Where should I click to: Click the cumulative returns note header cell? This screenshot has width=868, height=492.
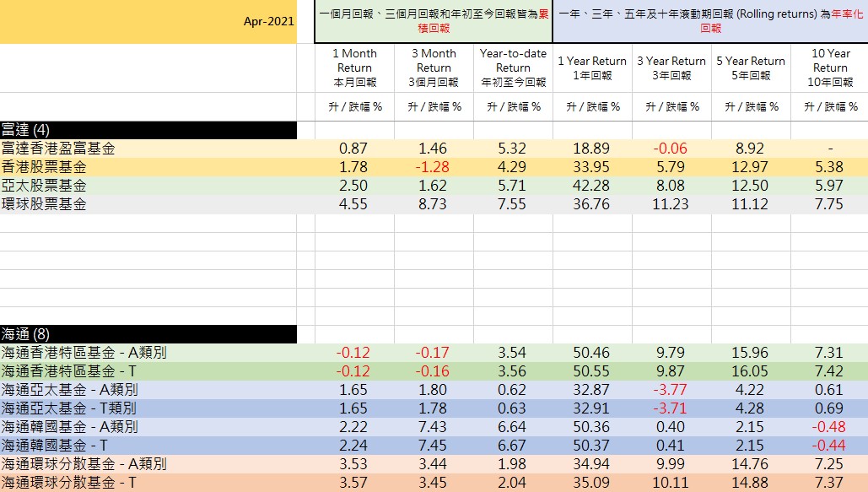pyautogui.click(x=434, y=22)
